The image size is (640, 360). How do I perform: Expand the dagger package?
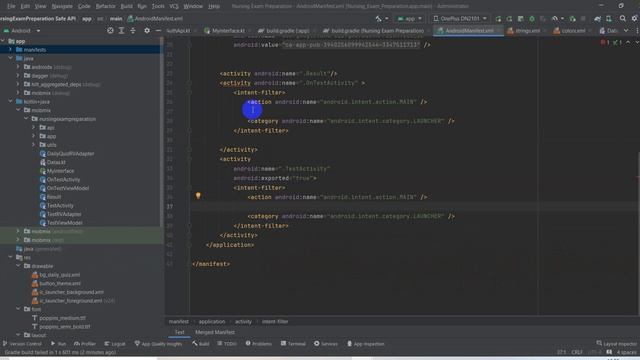pyautogui.click(x=18, y=76)
